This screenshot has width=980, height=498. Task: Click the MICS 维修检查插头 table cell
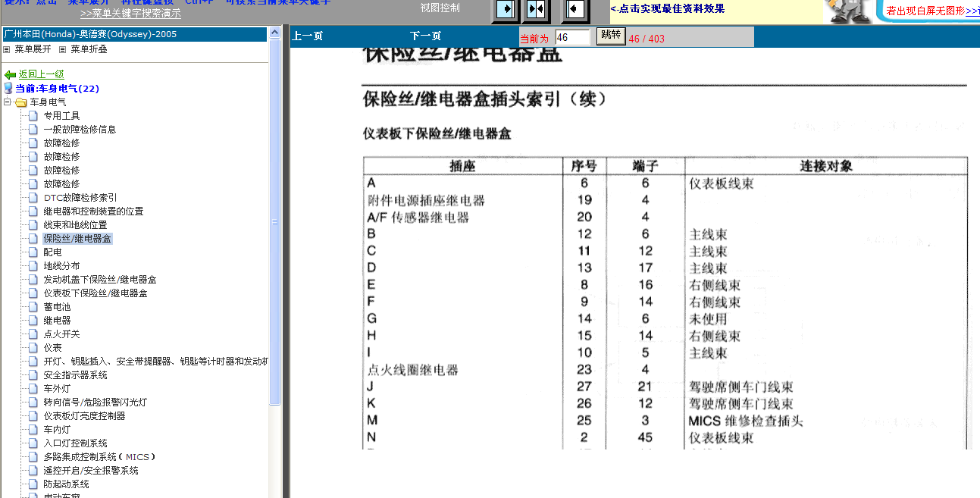click(x=746, y=421)
